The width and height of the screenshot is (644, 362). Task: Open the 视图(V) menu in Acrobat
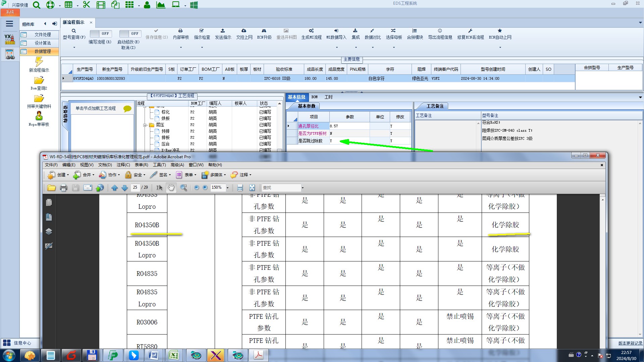point(86,165)
